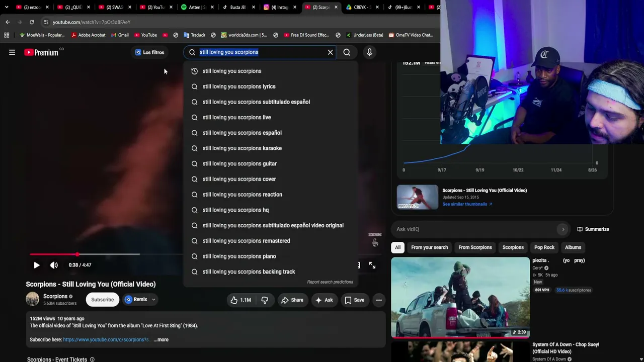Save the video to a playlist
Image resolution: width=644 pixels, height=362 pixels.
[355, 300]
